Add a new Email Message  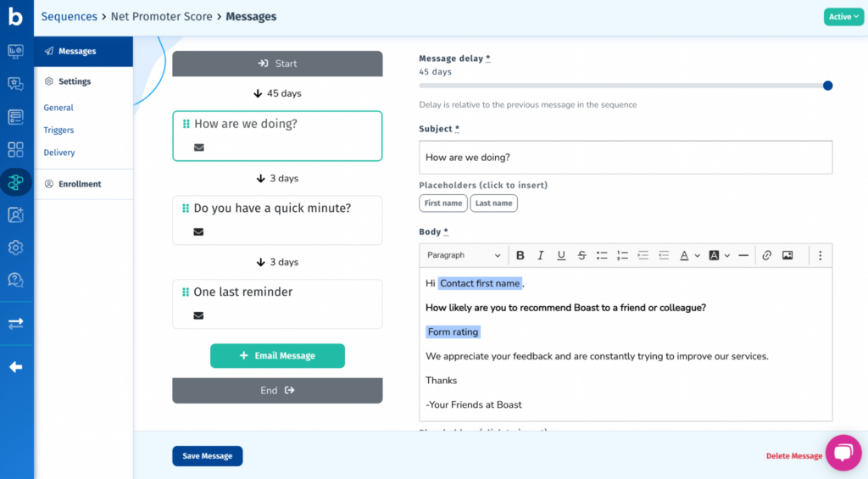pos(277,356)
